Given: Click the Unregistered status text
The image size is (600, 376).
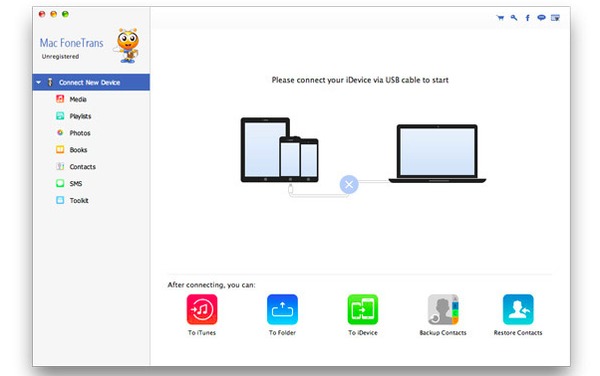Looking at the screenshot, I should (60, 56).
